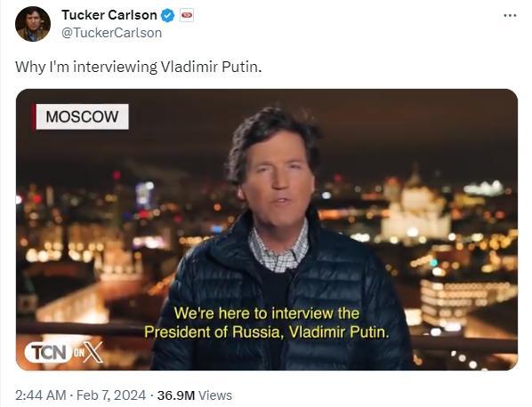Click the red accent bar beside MOSCOW
Screen dimensions: 532x407
(34, 116)
